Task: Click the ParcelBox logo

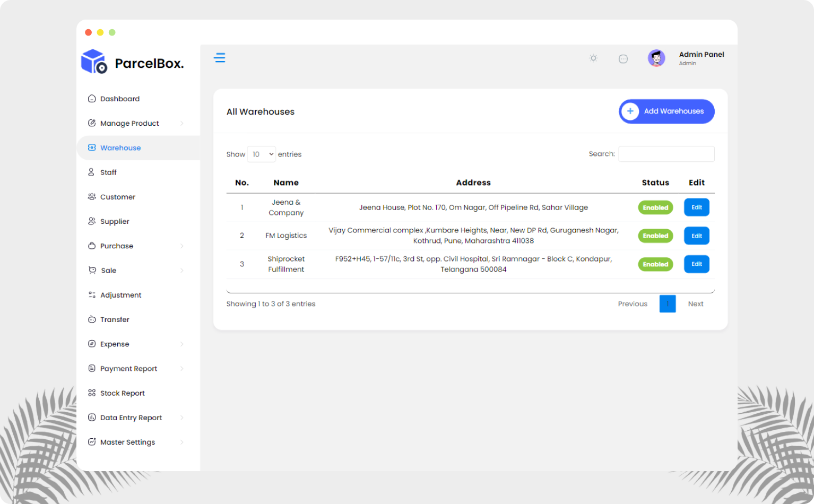Action: [x=132, y=62]
